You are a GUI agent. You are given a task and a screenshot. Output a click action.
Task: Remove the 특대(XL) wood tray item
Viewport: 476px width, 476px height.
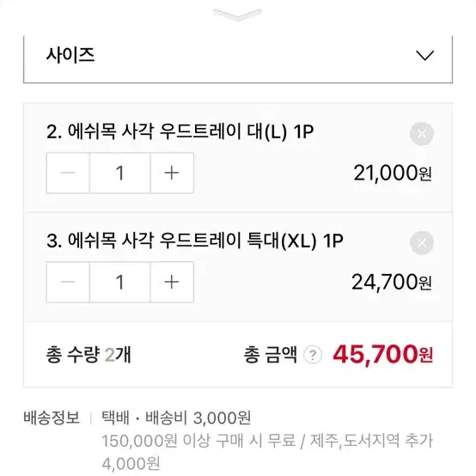422,243
